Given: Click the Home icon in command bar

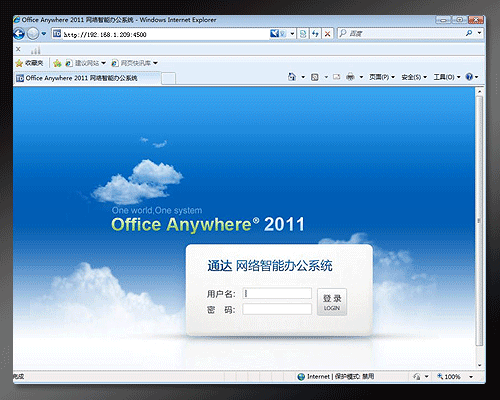Looking at the screenshot, I should (x=292, y=77).
